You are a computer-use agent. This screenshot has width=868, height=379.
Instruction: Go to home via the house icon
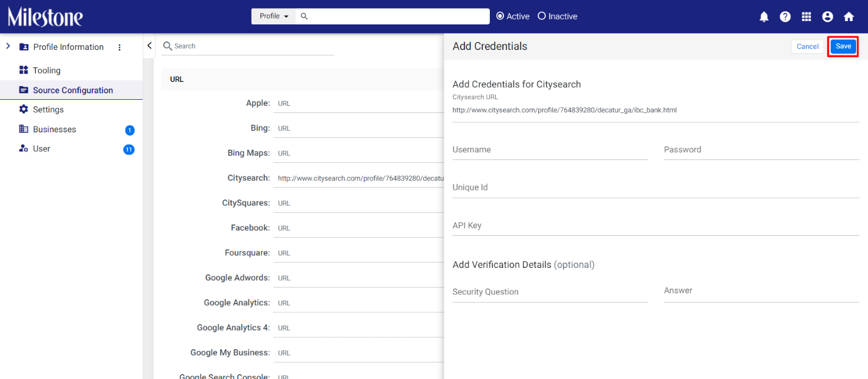[849, 17]
